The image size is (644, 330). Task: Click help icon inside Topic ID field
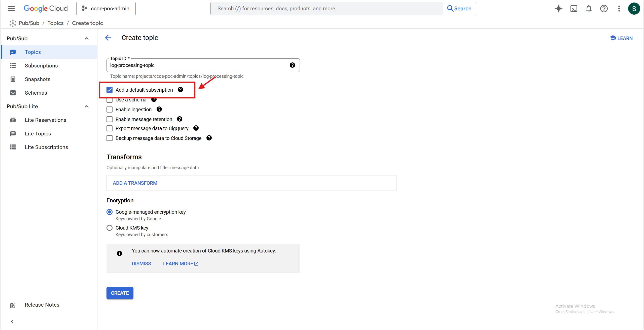(292, 65)
